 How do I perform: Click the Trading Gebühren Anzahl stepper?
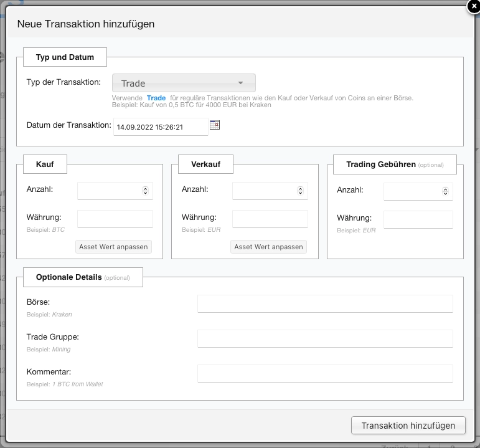pos(446,192)
